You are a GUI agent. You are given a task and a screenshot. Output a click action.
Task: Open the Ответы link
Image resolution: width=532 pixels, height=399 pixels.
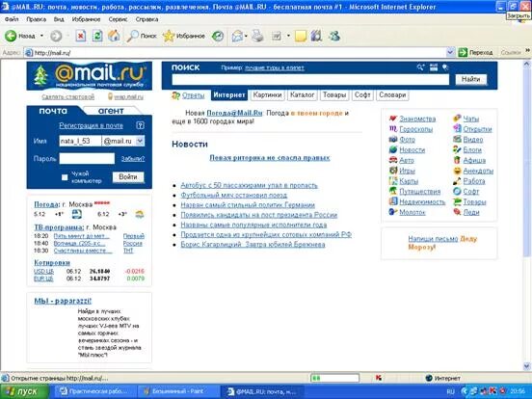click(x=193, y=95)
